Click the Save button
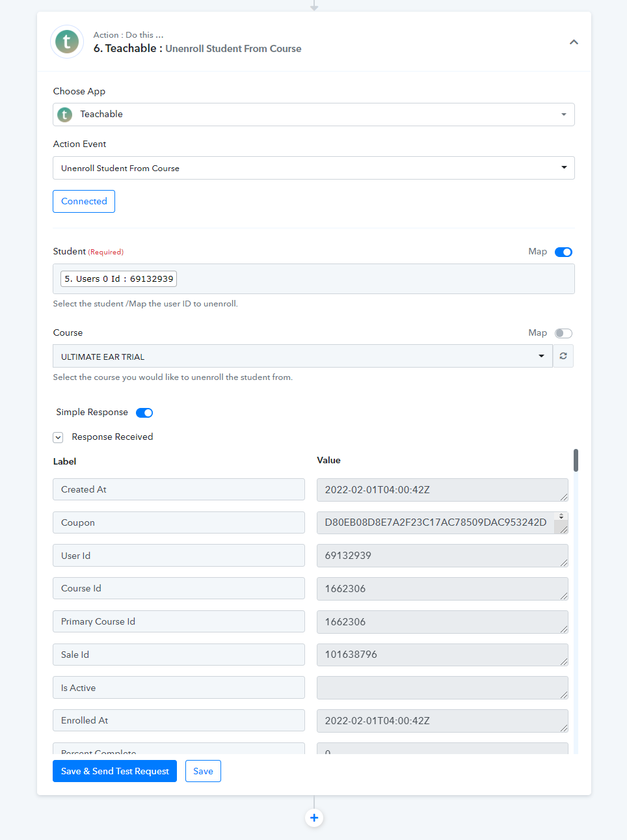 (x=203, y=771)
